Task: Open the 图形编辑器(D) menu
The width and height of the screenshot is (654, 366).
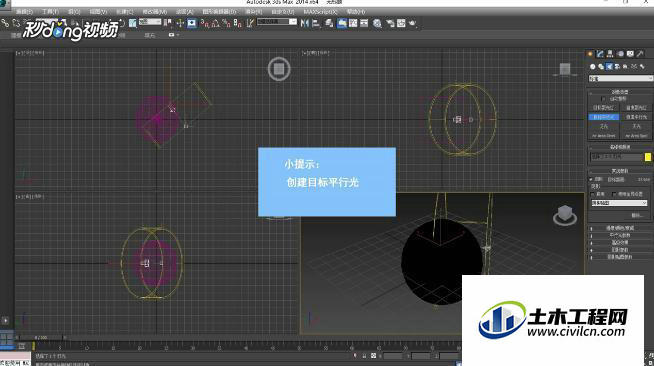Action: point(219,12)
